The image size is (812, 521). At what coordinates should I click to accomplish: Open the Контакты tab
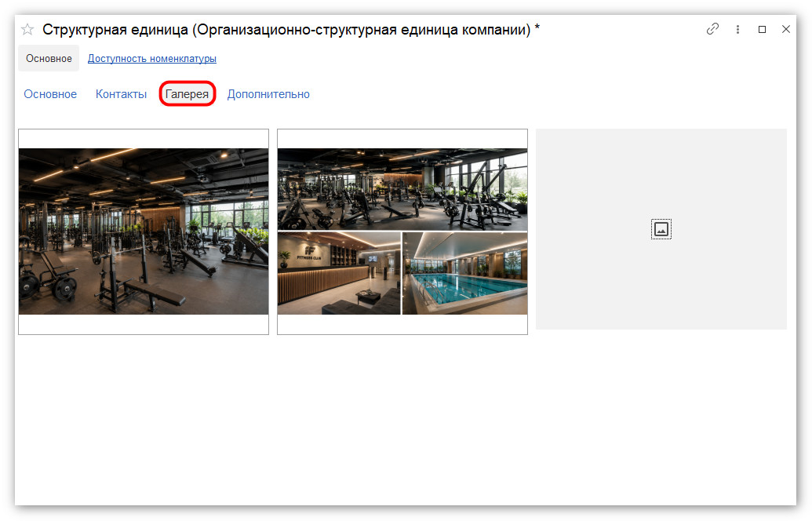pyautogui.click(x=121, y=94)
